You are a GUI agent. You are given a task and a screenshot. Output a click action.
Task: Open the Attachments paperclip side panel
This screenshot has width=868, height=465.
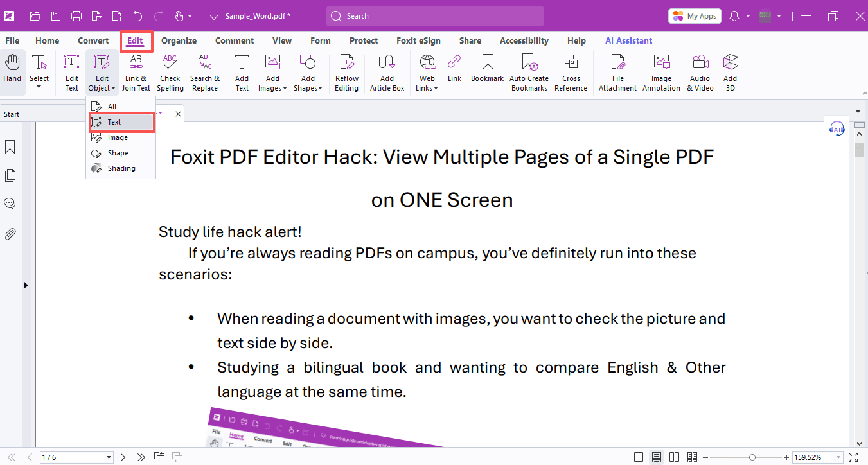pos(10,234)
